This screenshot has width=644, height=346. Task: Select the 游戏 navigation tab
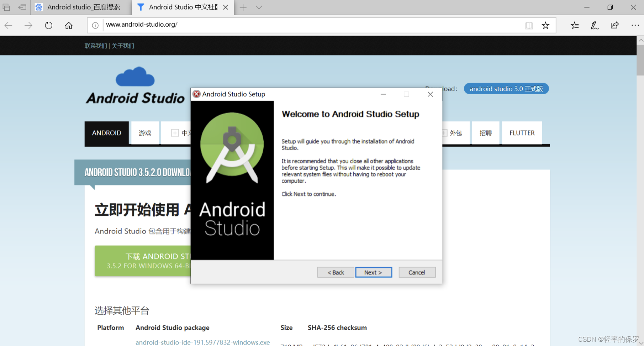point(145,133)
